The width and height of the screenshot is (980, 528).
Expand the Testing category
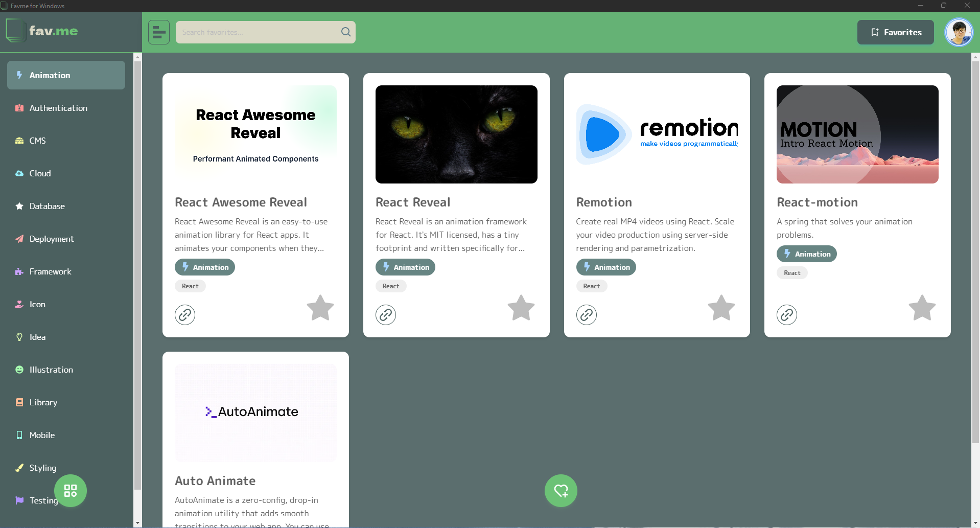[x=43, y=500]
